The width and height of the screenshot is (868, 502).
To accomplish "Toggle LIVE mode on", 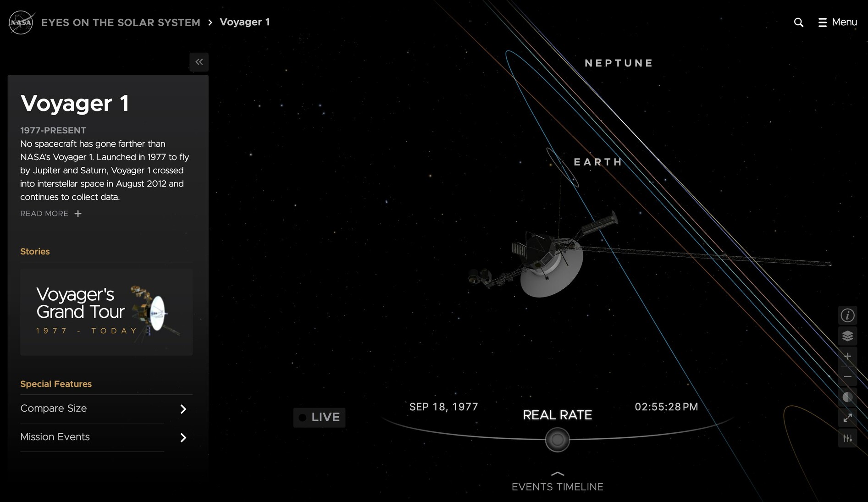I will (319, 417).
